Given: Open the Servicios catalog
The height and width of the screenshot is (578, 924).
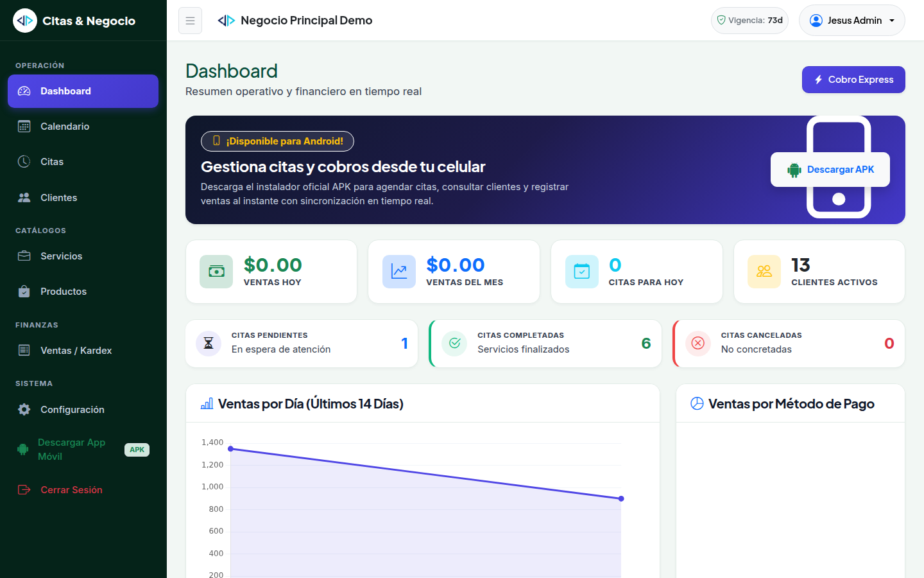Looking at the screenshot, I should pyautogui.click(x=83, y=256).
